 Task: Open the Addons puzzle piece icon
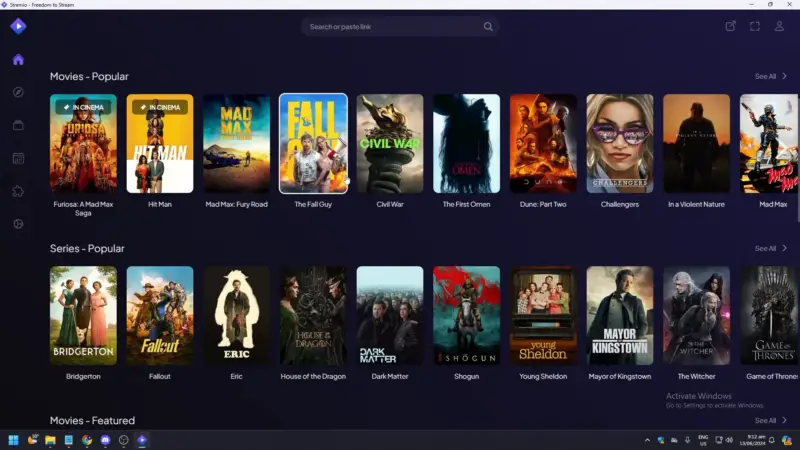[x=18, y=191]
